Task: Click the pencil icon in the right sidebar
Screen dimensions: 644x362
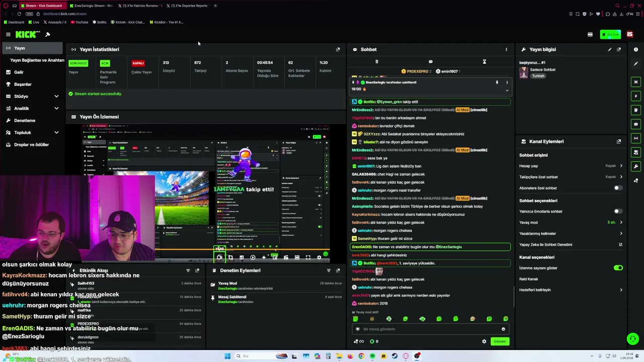Action: (636, 65)
